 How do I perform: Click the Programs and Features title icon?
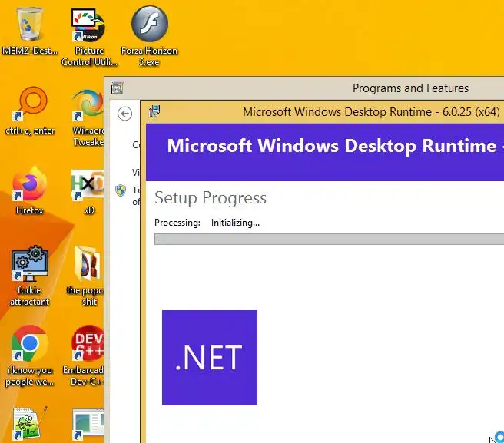[x=117, y=88]
